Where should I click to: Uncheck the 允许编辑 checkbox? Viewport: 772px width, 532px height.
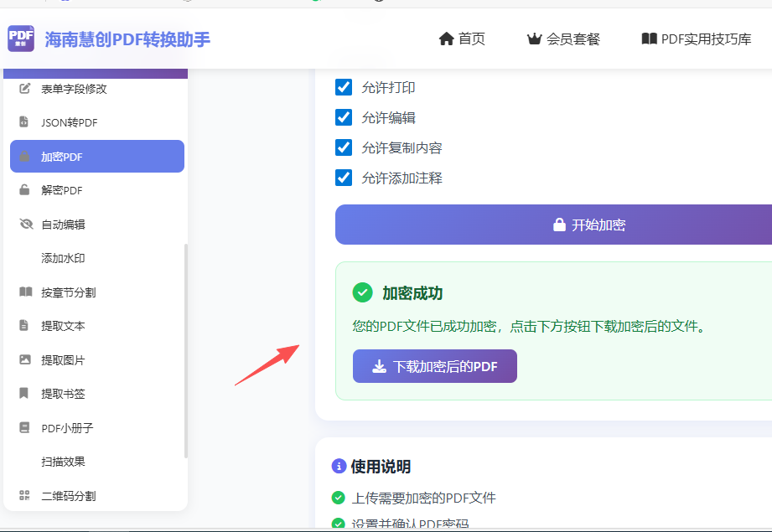coord(344,117)
